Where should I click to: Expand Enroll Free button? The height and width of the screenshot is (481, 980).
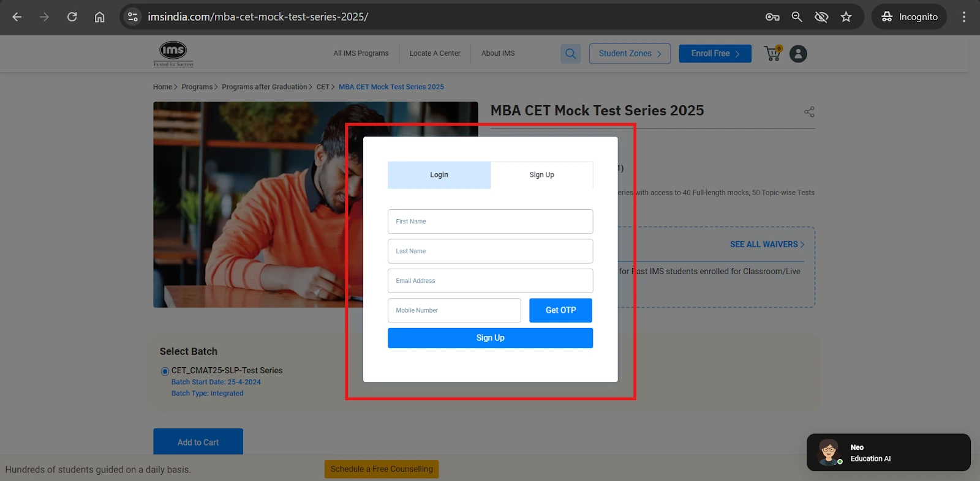tap(715, 53)
